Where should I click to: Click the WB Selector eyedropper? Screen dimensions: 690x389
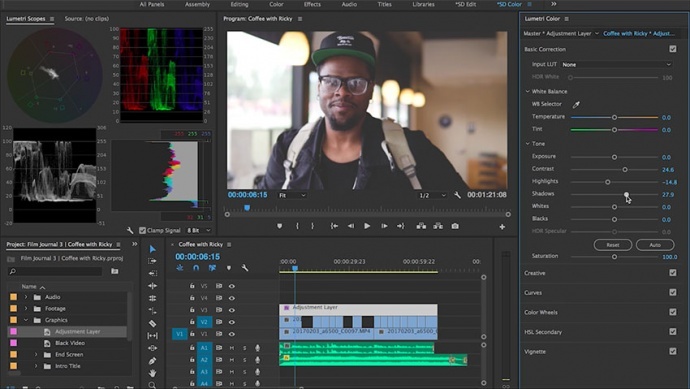tap(576, 104)
